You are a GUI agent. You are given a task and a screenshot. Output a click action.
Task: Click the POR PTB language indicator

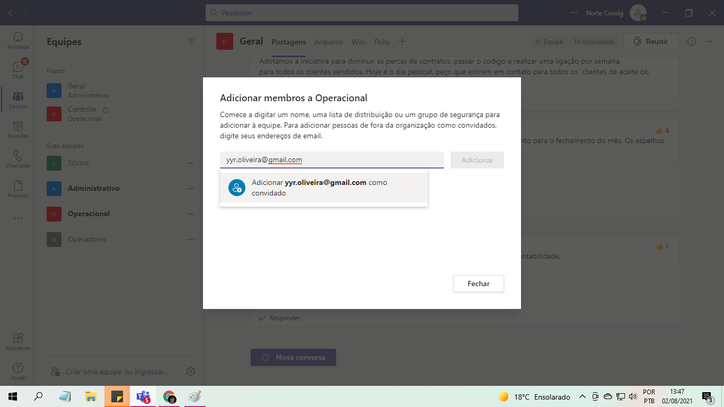[649, 397]
